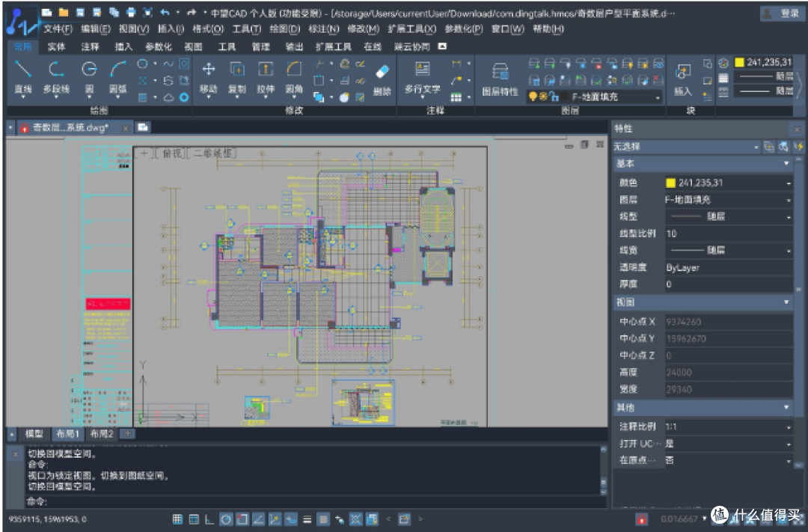Screen dimensions: 808x532
Task: Toggle ortho mode in status bar
Action: click(209, 519)
